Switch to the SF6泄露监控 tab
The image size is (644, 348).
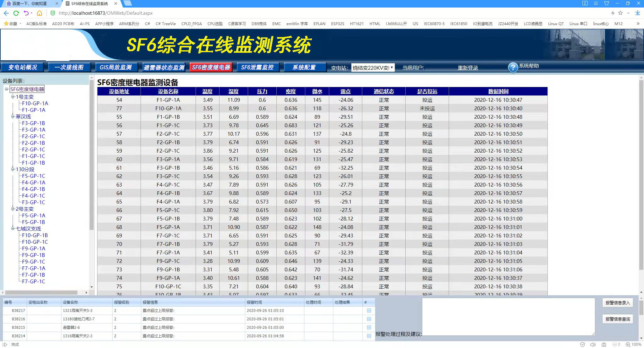(258, 67)
